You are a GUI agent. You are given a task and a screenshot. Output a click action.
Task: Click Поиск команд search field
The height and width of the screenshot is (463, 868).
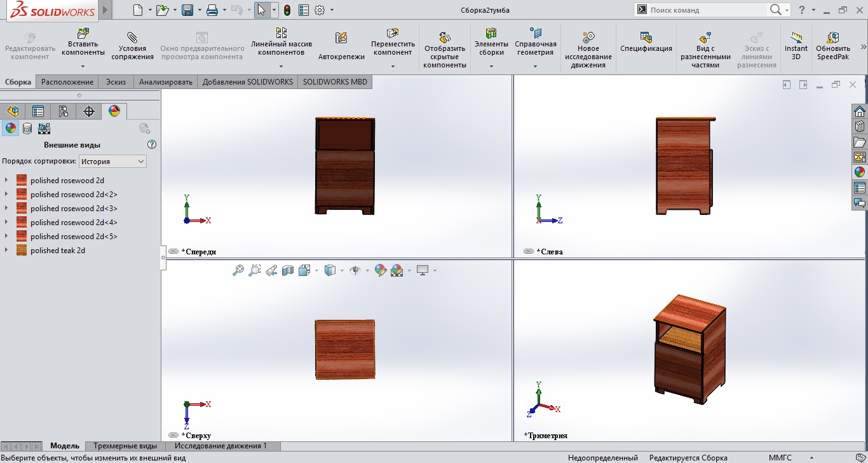[x=707, y=10]
